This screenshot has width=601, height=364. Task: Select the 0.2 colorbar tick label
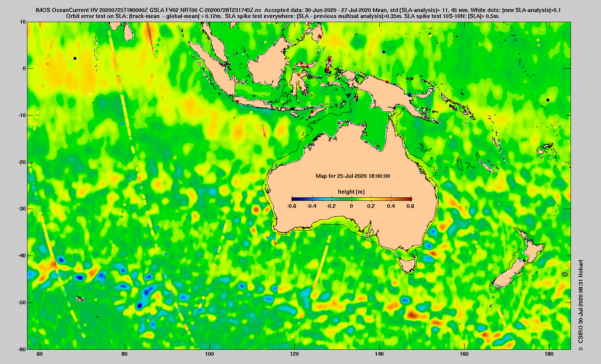[x=371, y=206]
